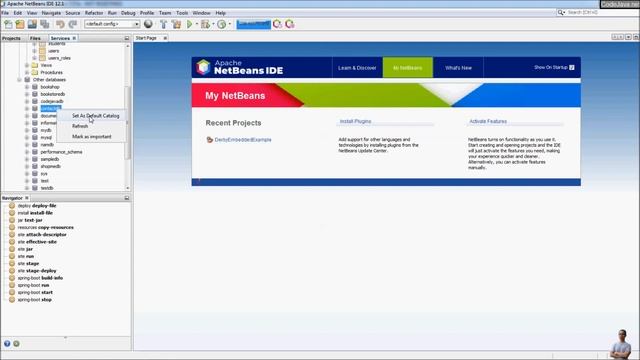
Task: Open the Debug Project dropdown arrow
Action: coord(213,24)
